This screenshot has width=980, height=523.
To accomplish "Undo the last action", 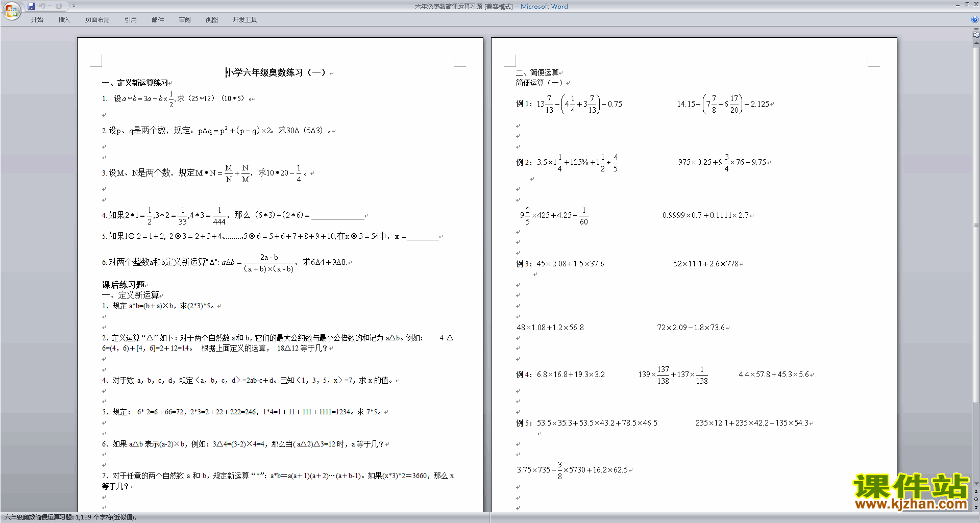I will 42,6.
